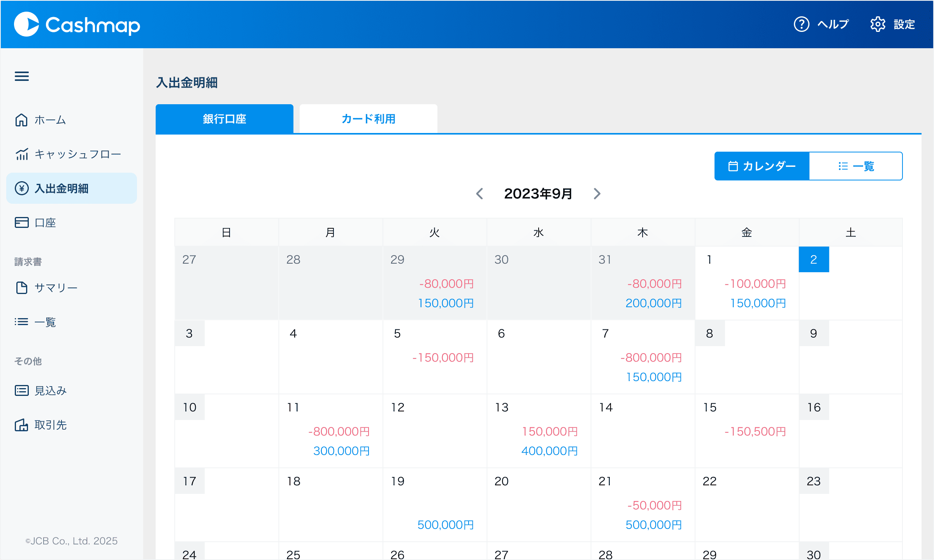Click the -800,000円 entry on day 7
Image resolution: width=934 pixels, height=560 pixels.
[651, 357]
